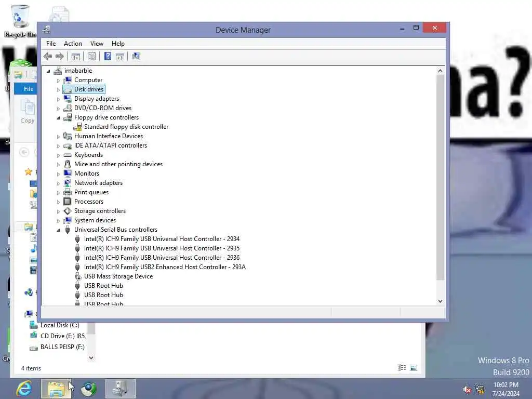Select CD Drive (E:) in File Explorer

(x=58, y=336)
